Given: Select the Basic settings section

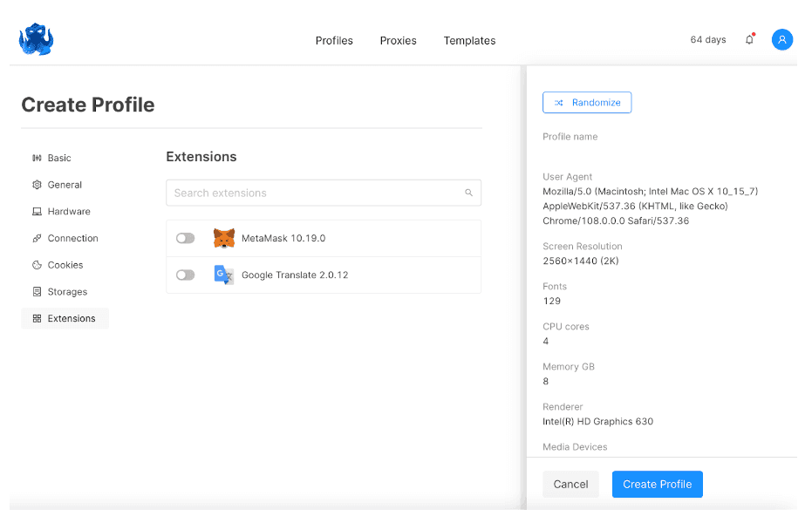Looking at the screenshot, I should tap(59, 158).
